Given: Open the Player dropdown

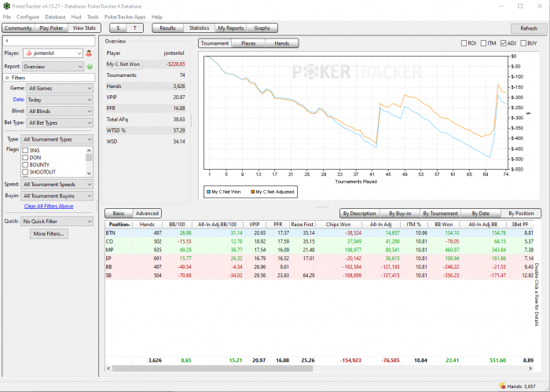Looking at the screenshot, I should click(x=53, y=53).
